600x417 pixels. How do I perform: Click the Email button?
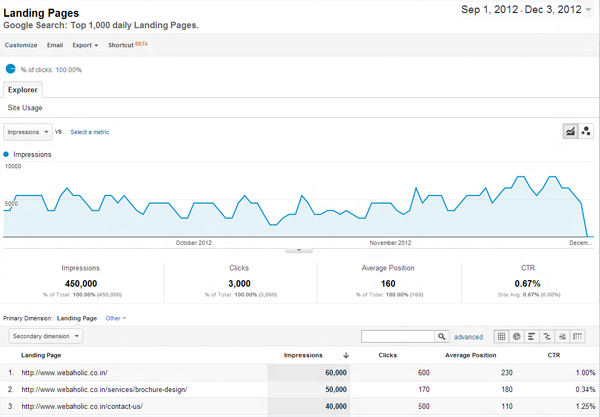coord(55,45)
